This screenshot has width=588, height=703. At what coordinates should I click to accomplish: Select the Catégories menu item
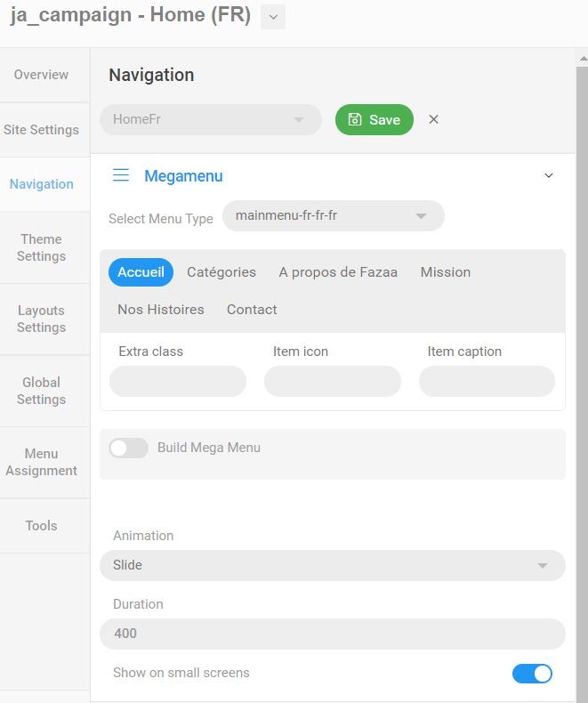coord(222,272)
